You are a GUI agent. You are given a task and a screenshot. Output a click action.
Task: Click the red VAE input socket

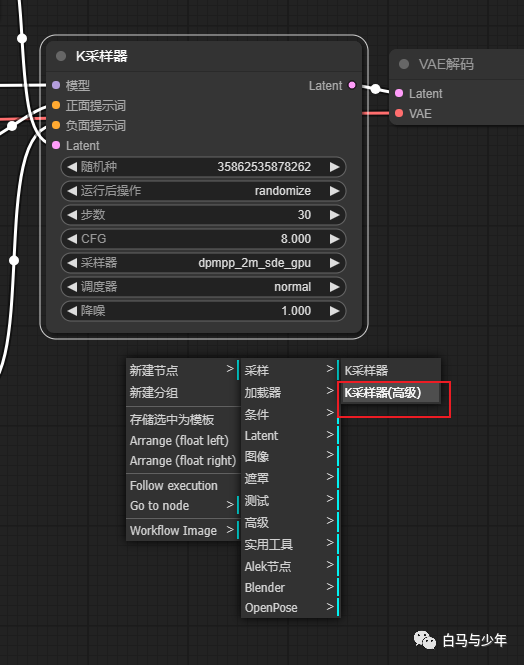coord(399,113)
